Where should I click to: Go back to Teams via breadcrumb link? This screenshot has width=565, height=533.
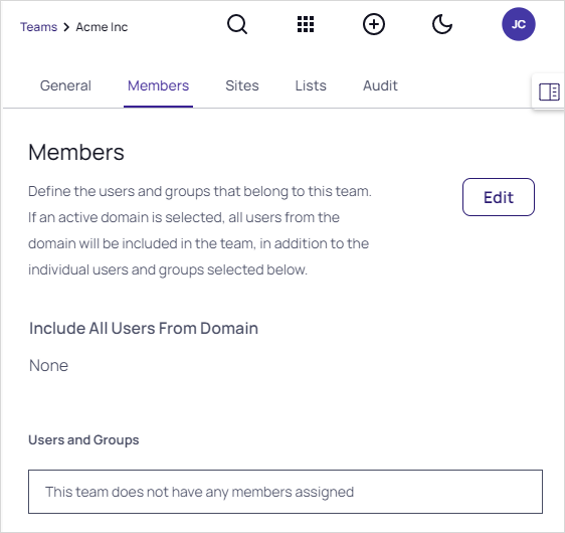click(x=39, y=27)
